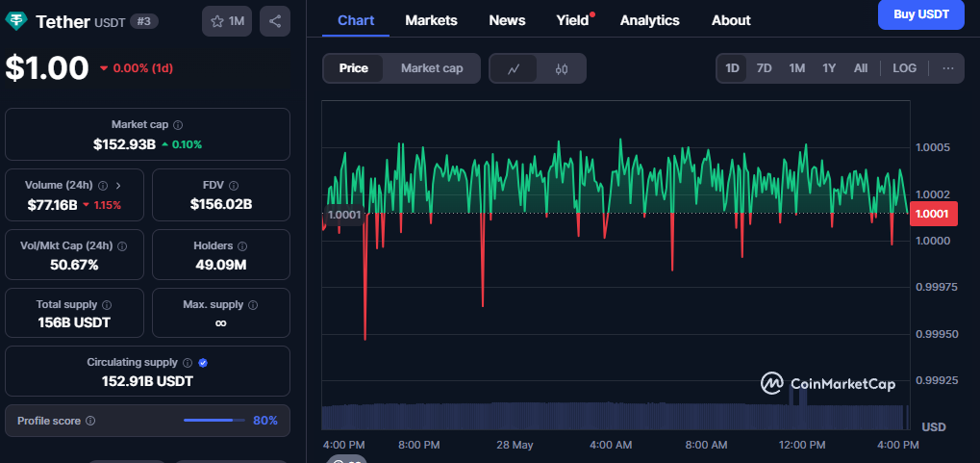Image resolution: width=980 pixels, height=463 pixels.
Task: Click the red 1.0001 current price label
Action: click(x=932, y=214)
